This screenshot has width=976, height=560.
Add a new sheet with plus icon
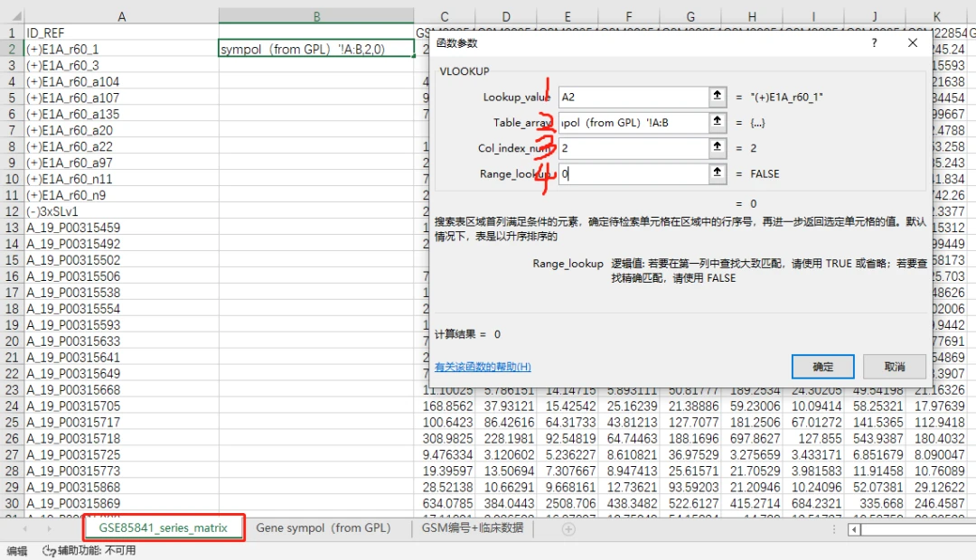(568, 529)
